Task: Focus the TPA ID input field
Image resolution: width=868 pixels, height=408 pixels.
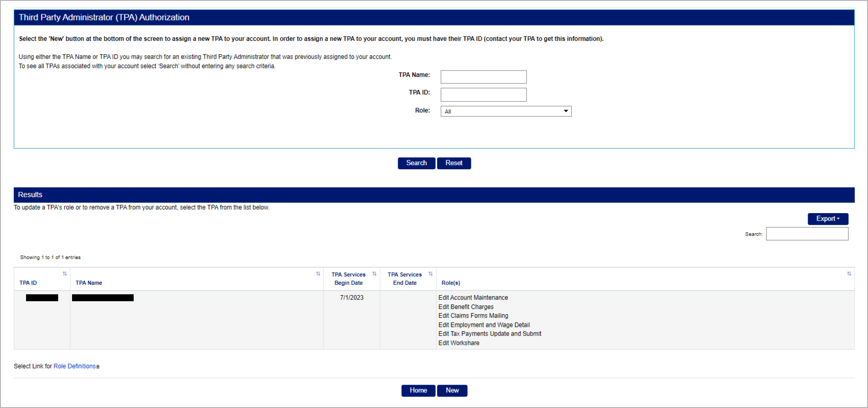Action: coord(483,95)
